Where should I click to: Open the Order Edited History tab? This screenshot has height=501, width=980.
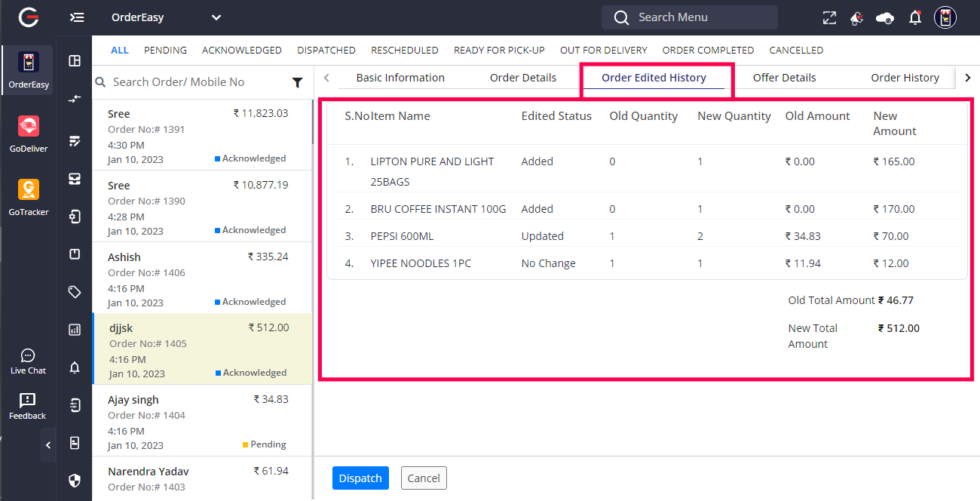(654, 78)
